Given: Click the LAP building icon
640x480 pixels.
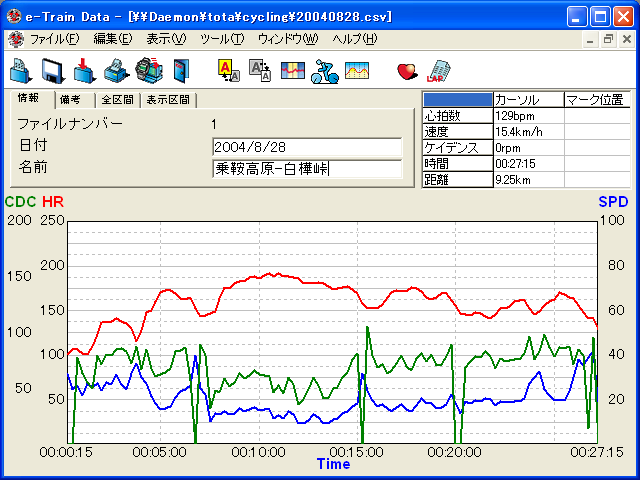Looking at the screenshot, I should click(x=438, y=70).
